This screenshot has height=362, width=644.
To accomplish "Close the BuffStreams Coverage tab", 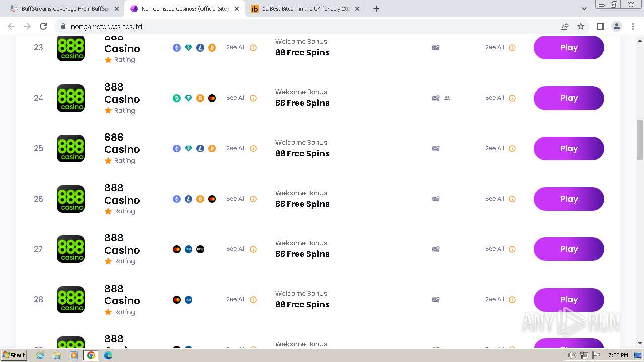I will click(117, 9).
